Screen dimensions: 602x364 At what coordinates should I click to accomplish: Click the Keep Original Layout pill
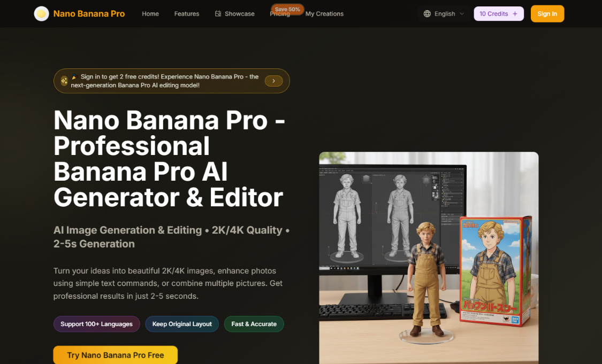182,324
